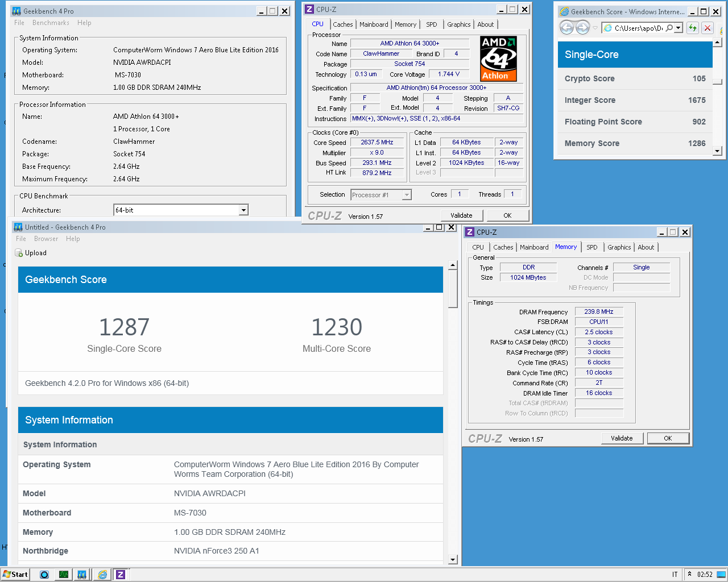This screenshot has width=728, height=582.
Task: Switch to About tab in top CPU-Z window
Action: coord(486,24)
